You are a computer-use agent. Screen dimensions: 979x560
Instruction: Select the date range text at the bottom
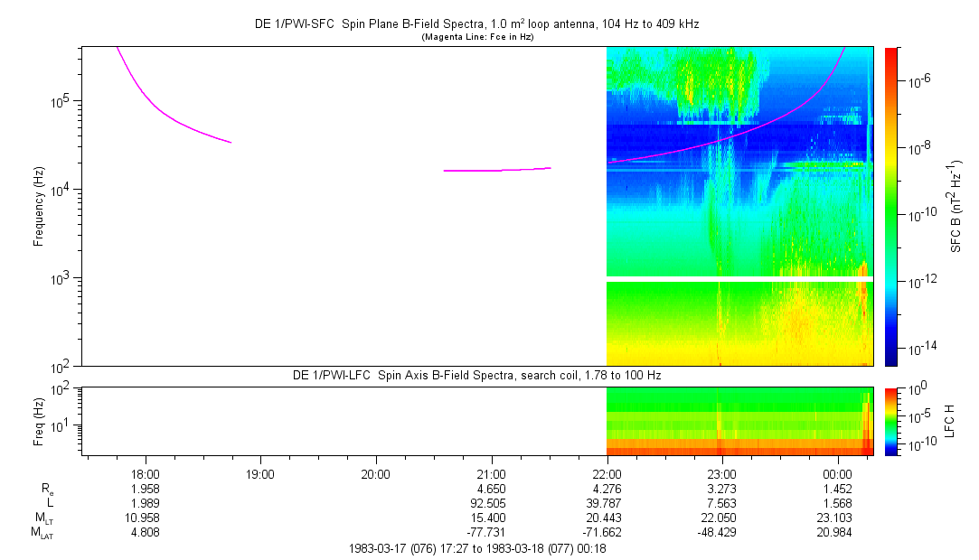[x=476, y=548]
